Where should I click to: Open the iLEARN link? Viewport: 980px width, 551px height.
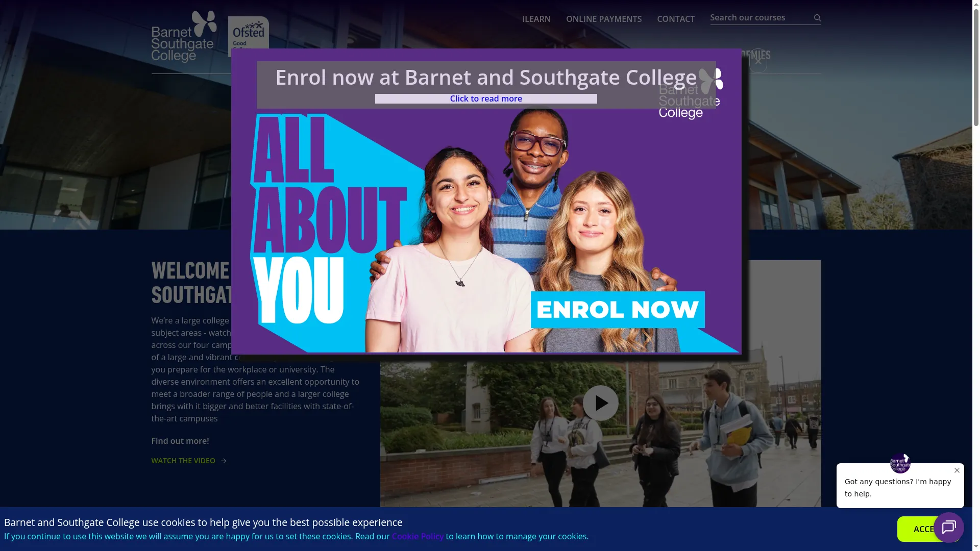[x=536, y=19]
